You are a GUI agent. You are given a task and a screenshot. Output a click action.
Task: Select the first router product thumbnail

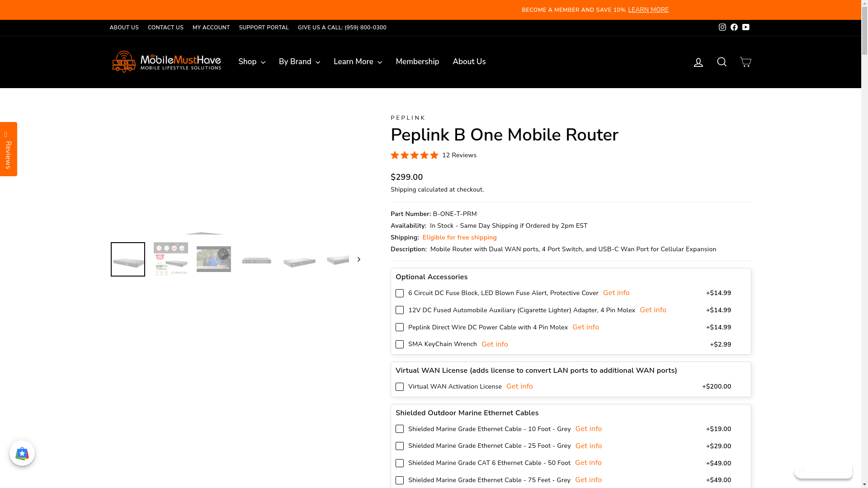(x=128, y=259)
